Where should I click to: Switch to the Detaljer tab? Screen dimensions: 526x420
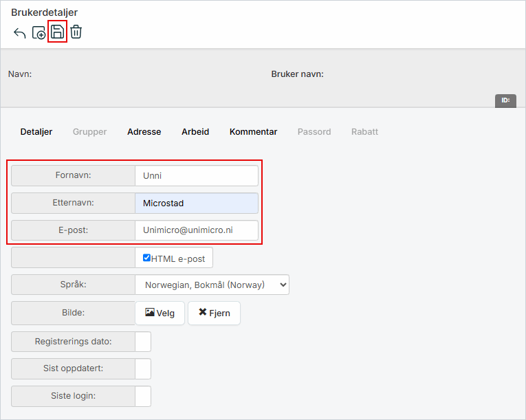pyautogui.click(x=36, y=132)
